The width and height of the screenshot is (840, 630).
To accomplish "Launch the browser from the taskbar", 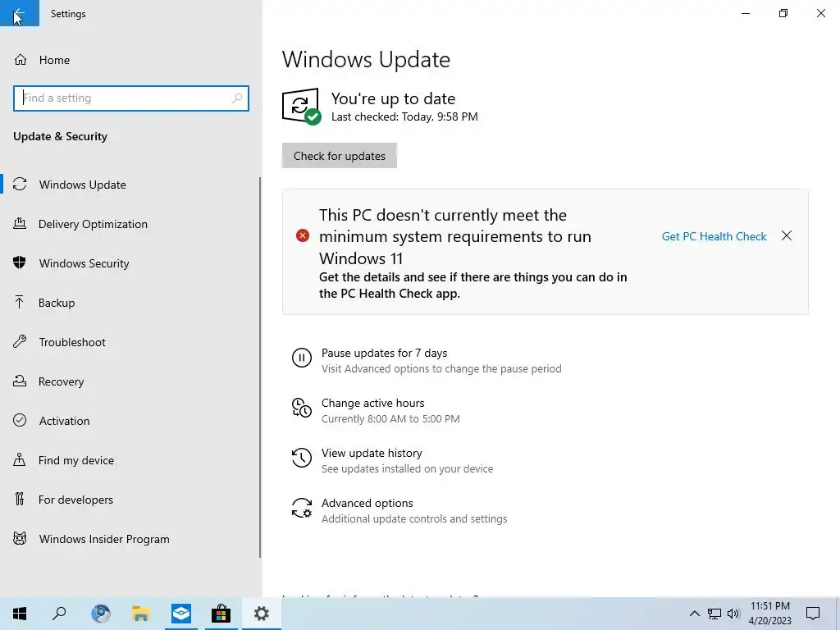I will 101,614.
